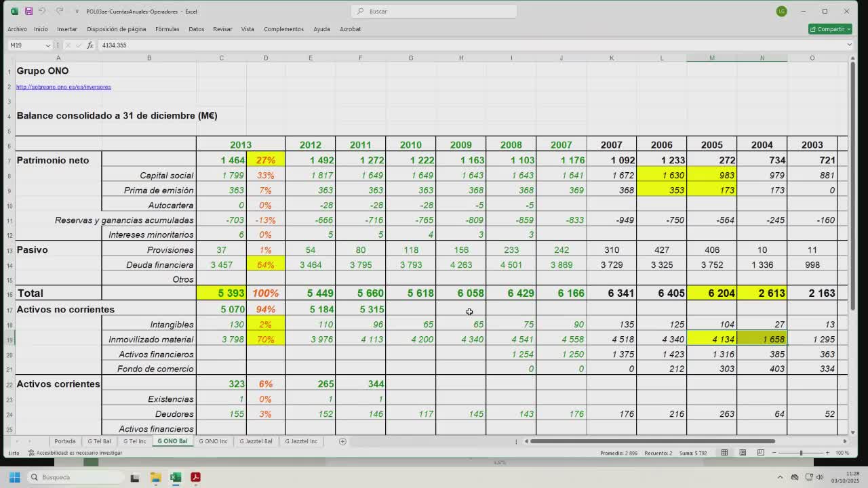Screen dimensions: 868x488
Task: Open the Complementos ribbon tab
Action: pyautogui.click(x=283, y=29)
